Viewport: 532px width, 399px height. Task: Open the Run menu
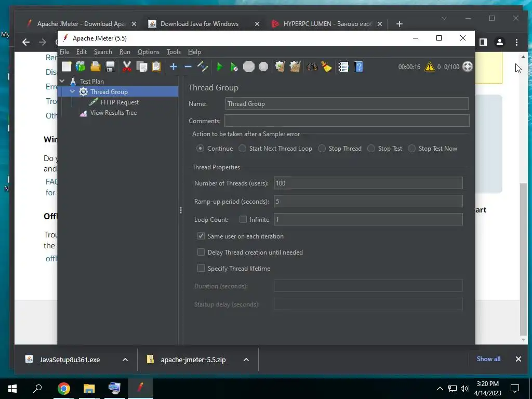(x=125, y=52)
